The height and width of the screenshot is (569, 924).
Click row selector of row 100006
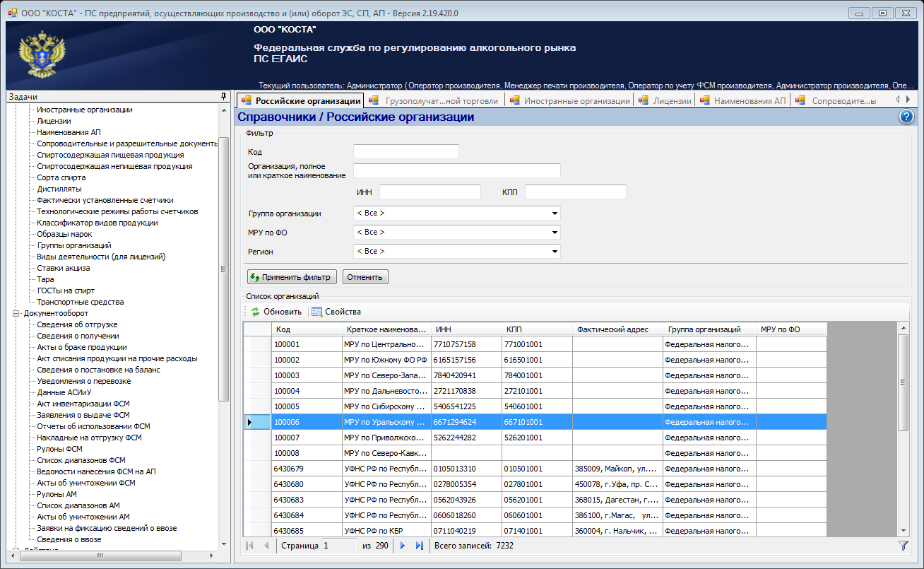(257, 422)
